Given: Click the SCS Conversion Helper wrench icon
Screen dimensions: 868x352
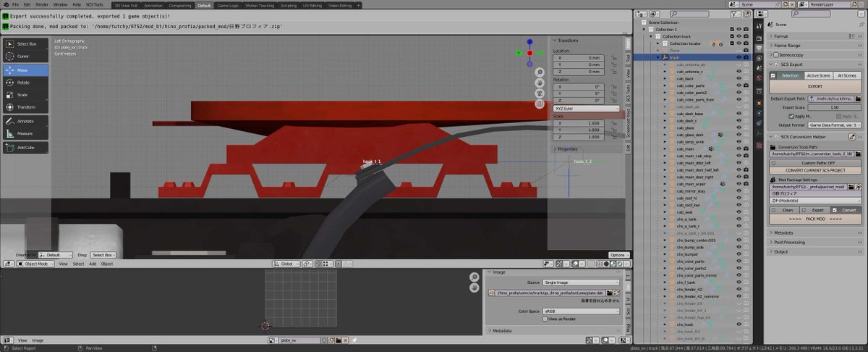Looking at the screenshot, I should click(x=852, y=136).
